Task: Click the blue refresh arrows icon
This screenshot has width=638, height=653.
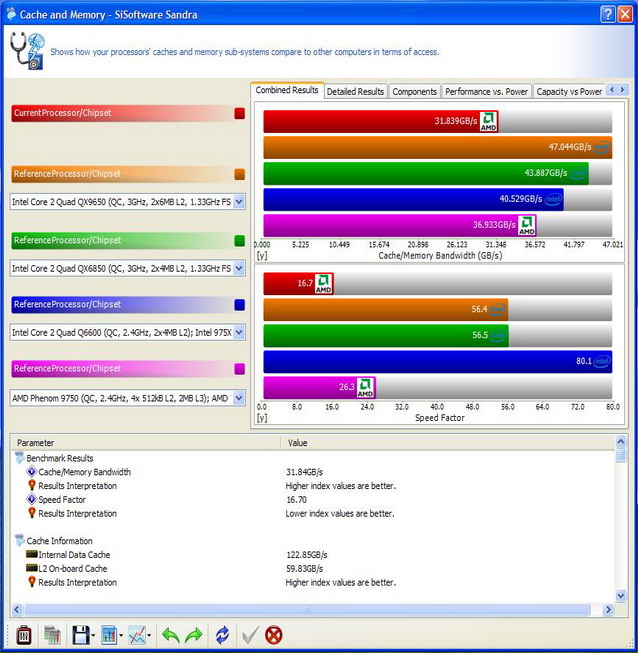Action: (x=222, y=636)
